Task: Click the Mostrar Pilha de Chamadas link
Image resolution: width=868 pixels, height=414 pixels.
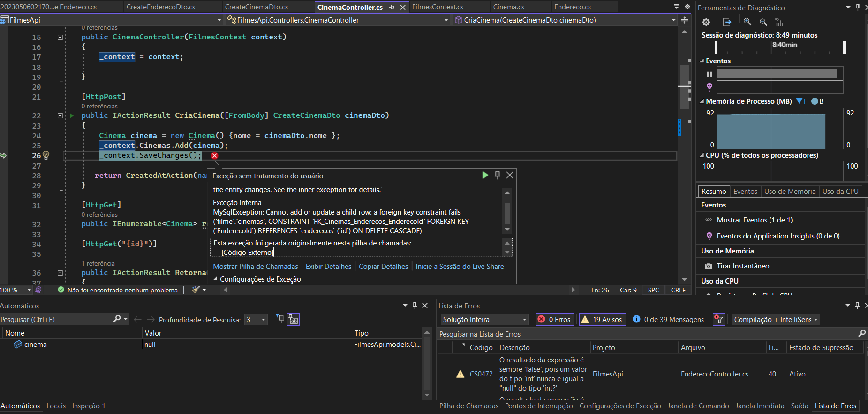Action: click(x=256, y=266)
